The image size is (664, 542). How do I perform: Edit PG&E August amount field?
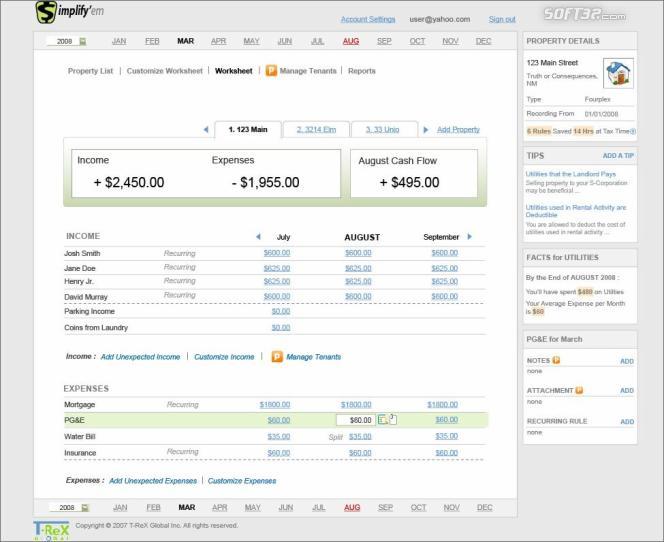click(356, 420)
